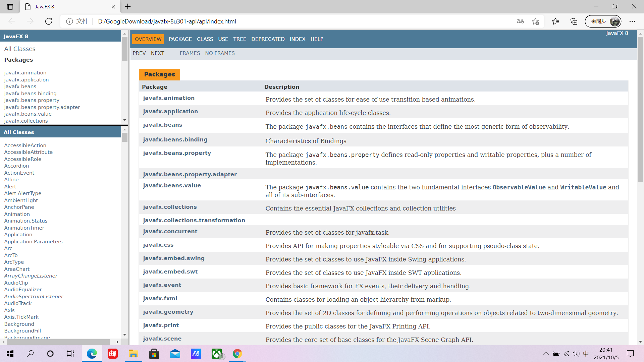The height and width of the screenshot is (362, 644).
Task: Open File Explorer from the taskbar
Action: (133, 354)
